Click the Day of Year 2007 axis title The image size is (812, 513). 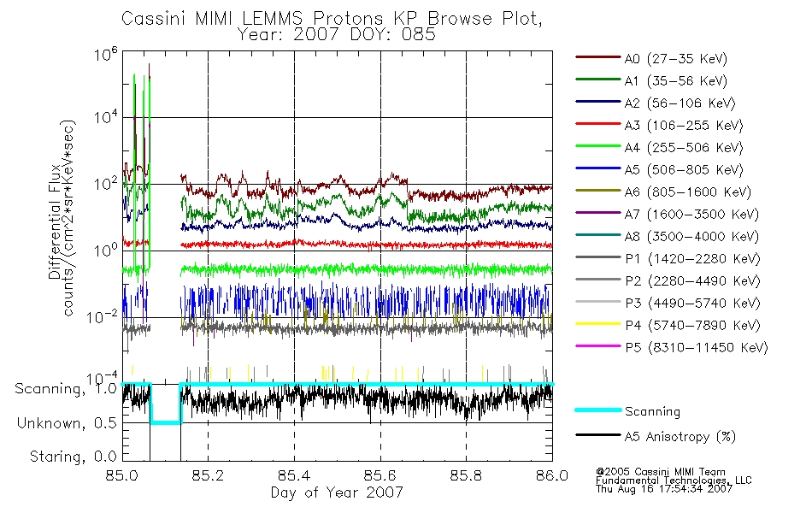tap(337, 492)
